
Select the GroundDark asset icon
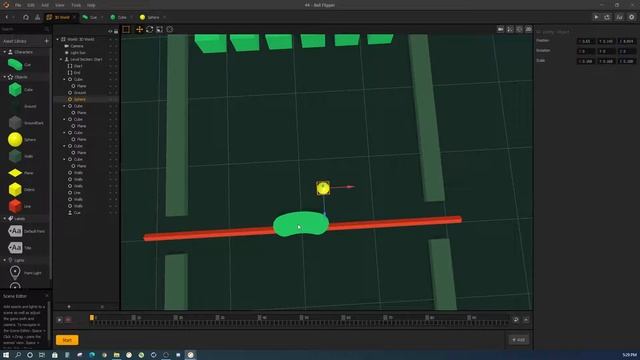tap(15, 123)
